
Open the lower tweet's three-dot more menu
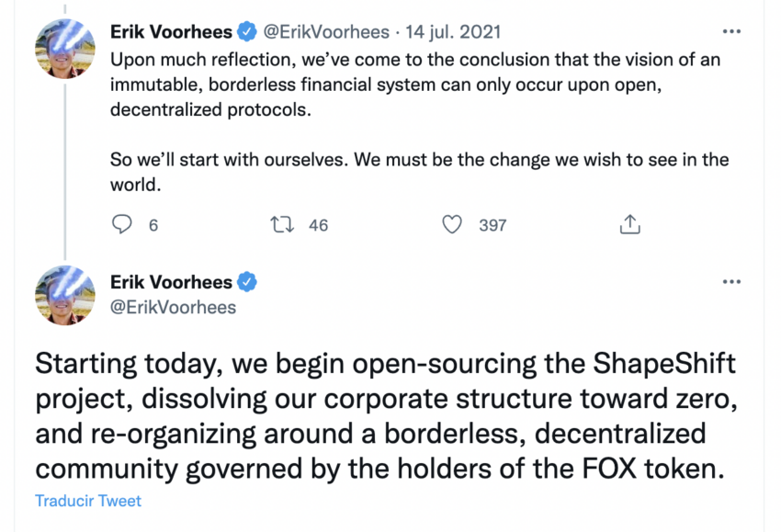[x=731, y=281]
